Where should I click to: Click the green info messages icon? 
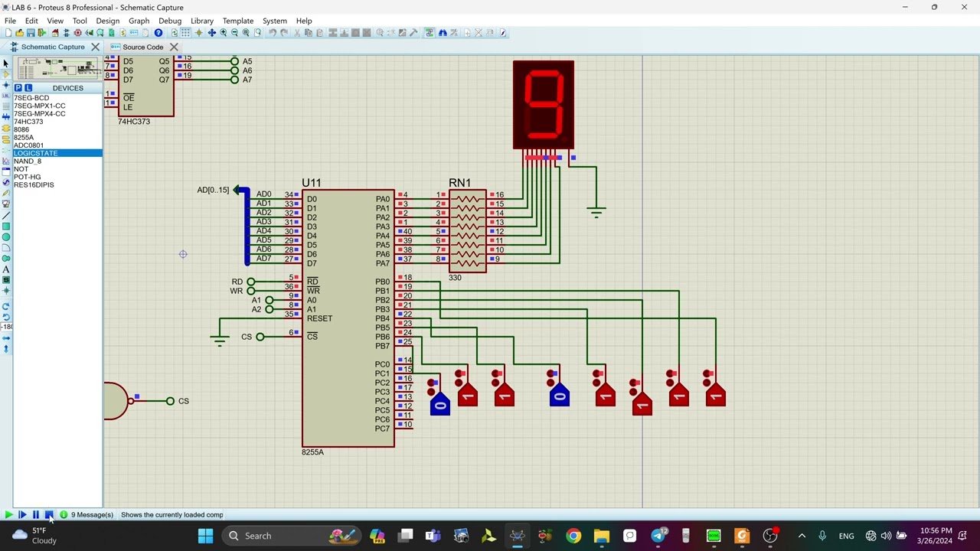tap(64, 515)
